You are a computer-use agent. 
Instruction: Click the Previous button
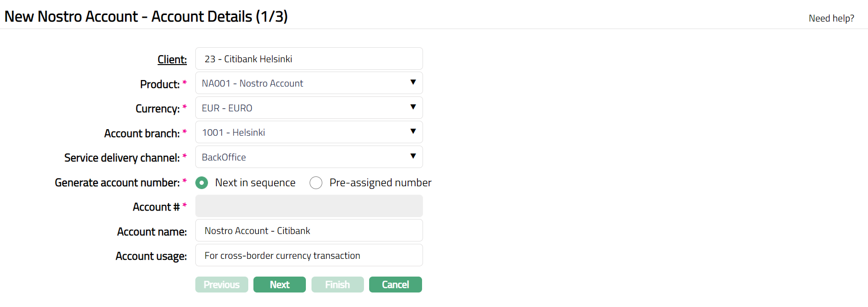click(222, 285)
